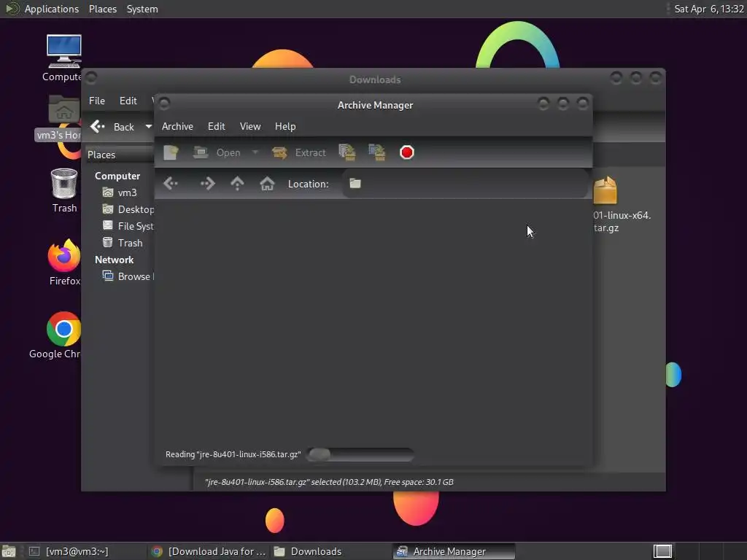Click the Places sidebar header in Downloads
The height and width of the screenshot is (560, 747).
(x=120, y=155)
